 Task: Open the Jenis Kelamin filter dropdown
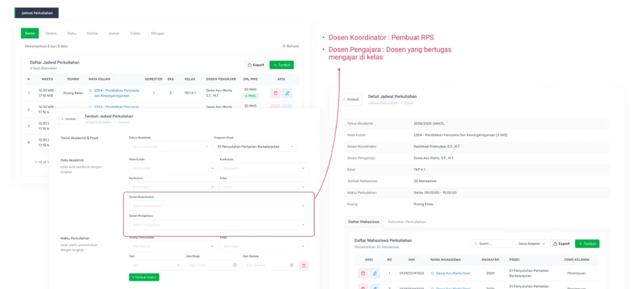point(531,243)
